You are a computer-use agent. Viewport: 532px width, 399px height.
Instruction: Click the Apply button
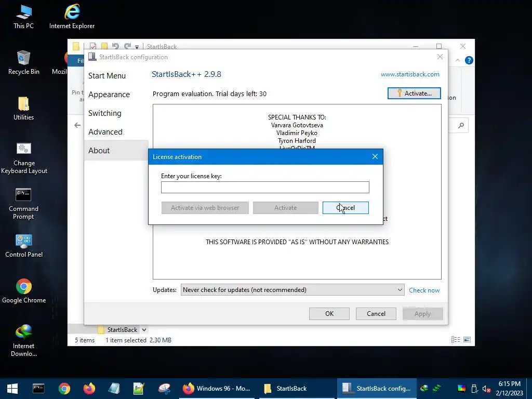(x=422, y=313)
